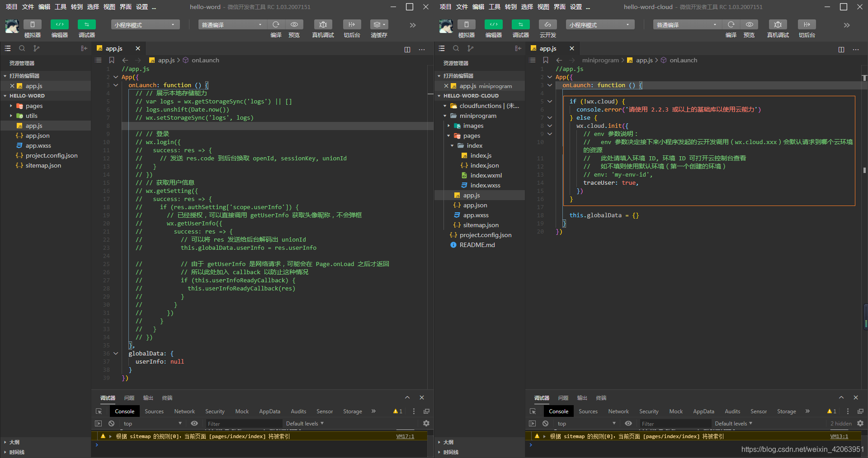Focus Filter field in hello-word console
The height and width of the screenshot is (458, 868).
coord(244,424)
